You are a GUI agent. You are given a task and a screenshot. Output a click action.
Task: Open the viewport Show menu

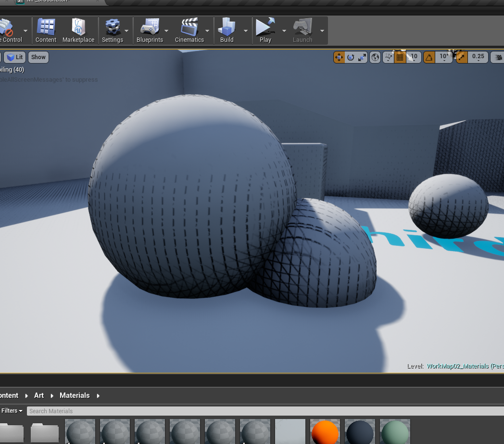pos(38,57)
